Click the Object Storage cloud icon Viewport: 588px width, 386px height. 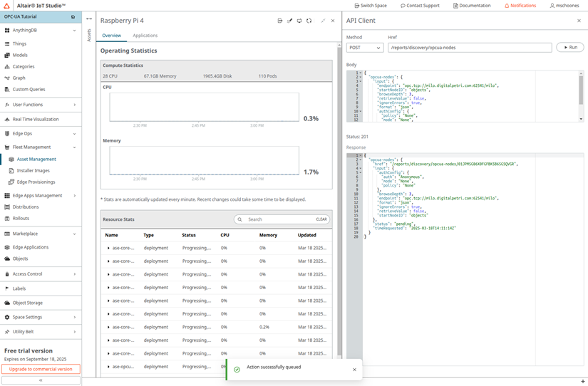click(x=6, y=303)
